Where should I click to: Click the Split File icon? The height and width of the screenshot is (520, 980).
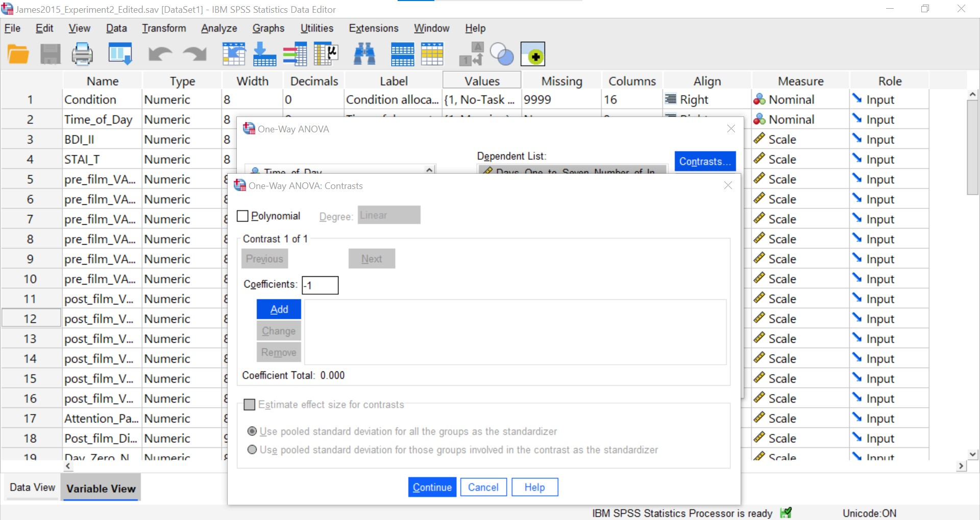(x=402, y=54)
